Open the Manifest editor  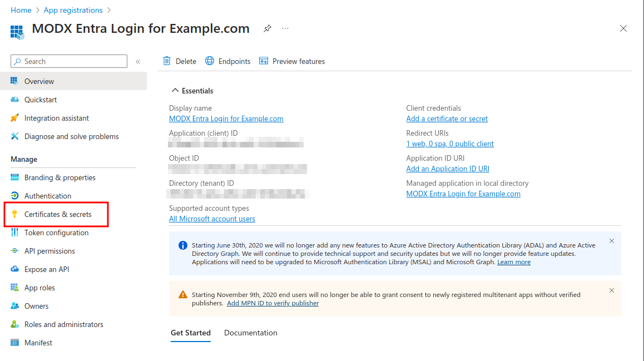38,343
